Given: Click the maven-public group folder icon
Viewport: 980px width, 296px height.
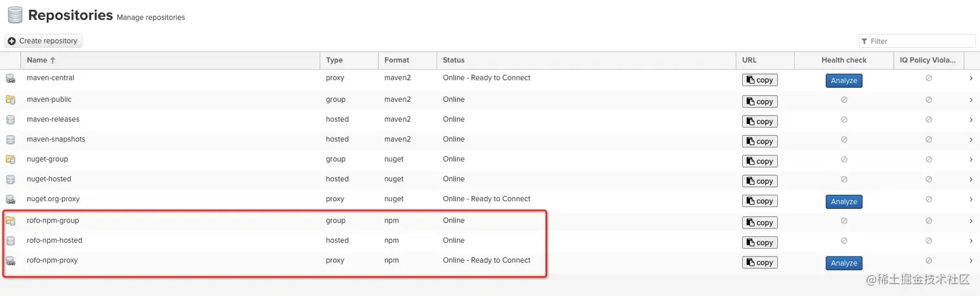Looking at the screenshot, I should coord(10,100).
